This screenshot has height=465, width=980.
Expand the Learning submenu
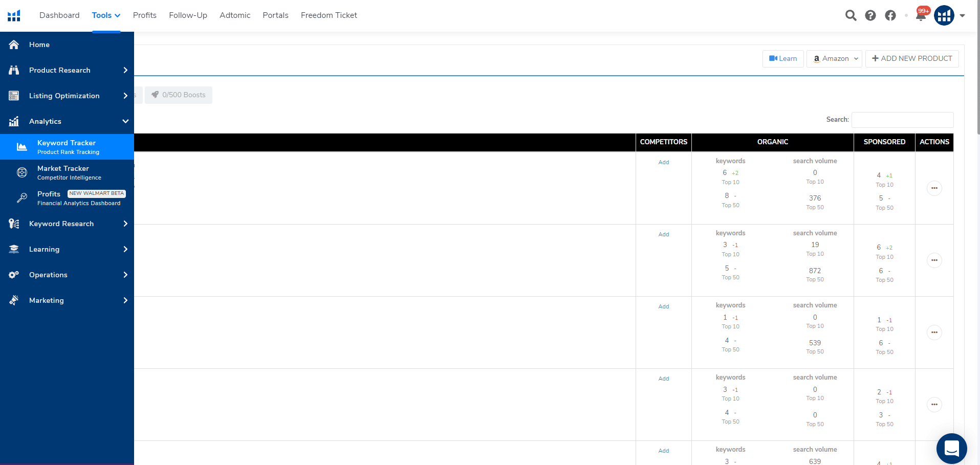(x=125, y=249)
